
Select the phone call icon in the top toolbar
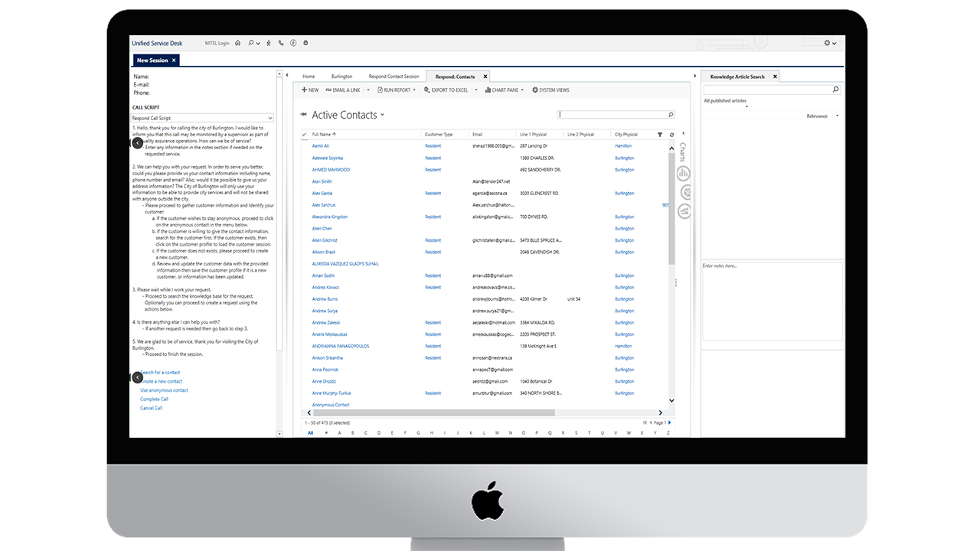click(x=279, y=43)
